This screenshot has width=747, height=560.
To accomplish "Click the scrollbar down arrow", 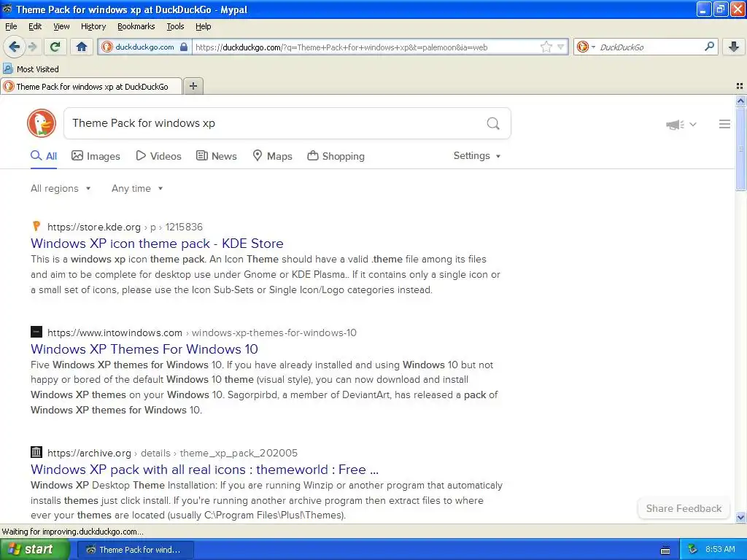I will pos(740,518).
